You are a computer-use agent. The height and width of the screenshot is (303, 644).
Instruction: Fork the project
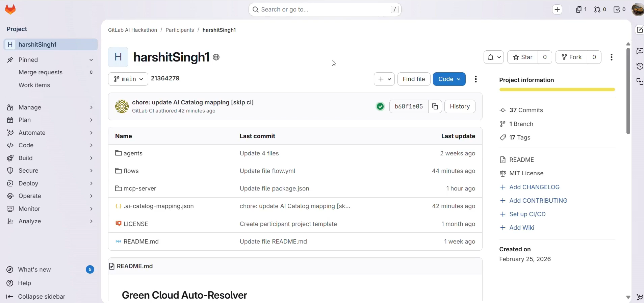tap(571, 57)
